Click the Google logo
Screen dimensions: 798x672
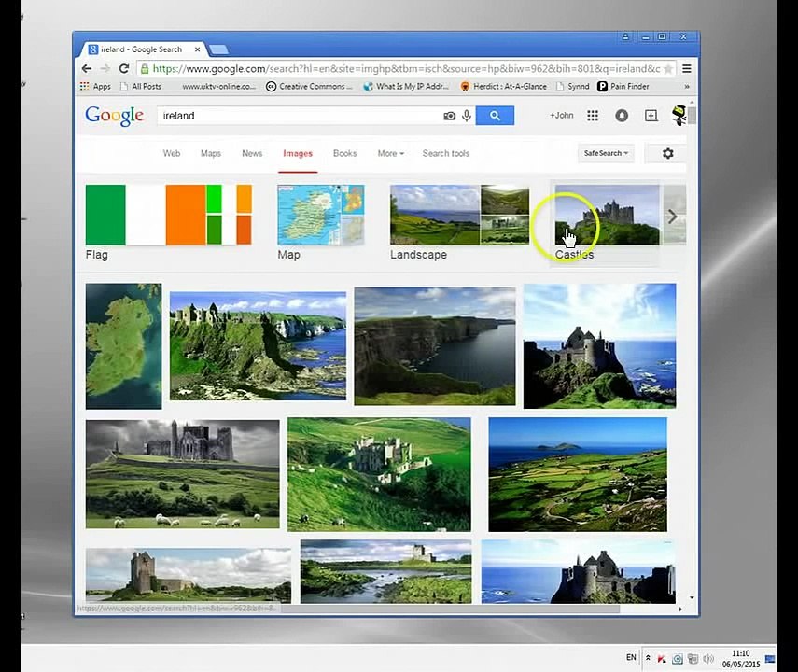pos(115,116)
